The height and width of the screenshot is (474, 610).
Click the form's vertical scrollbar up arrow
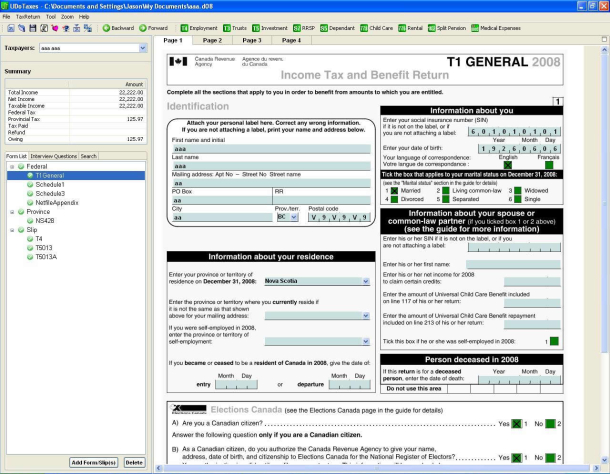pyautogui.click(x=605, y=50)
